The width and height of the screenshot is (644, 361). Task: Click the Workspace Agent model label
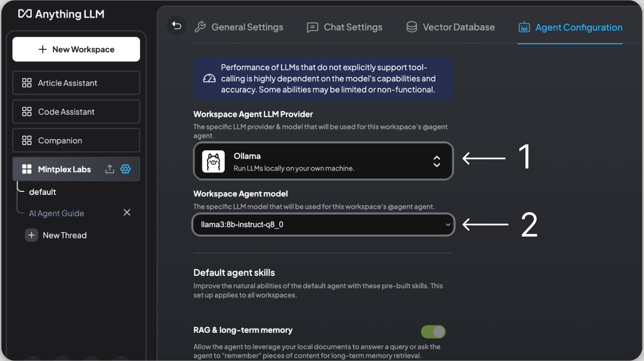pos(241,194)
